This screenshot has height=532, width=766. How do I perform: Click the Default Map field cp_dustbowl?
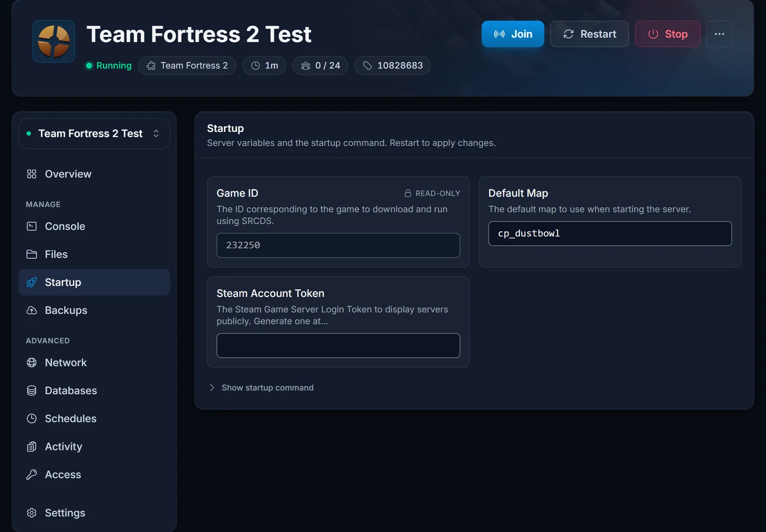[610, 233]
